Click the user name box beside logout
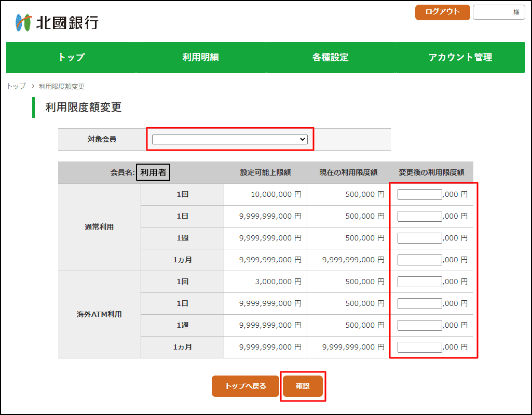Image resolution: width=532 pixels, height=415 pixels. click(498, 12)
